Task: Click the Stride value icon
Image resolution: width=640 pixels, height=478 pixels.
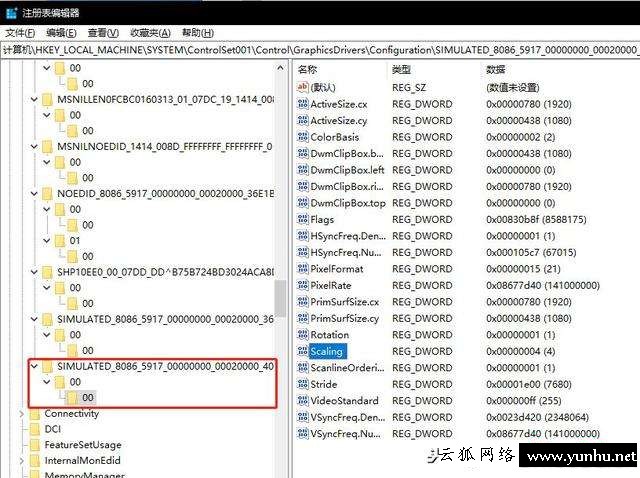Action: (x=302, y=384)
